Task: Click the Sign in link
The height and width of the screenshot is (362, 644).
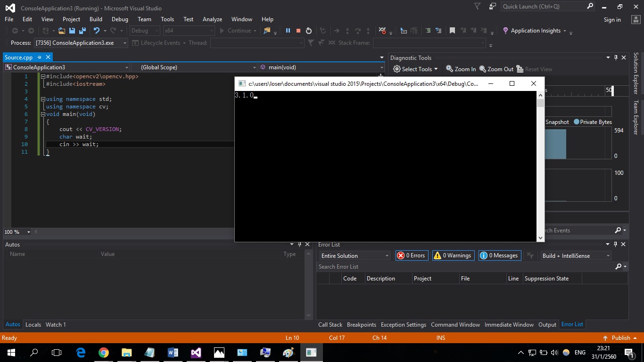Action: 612,20
